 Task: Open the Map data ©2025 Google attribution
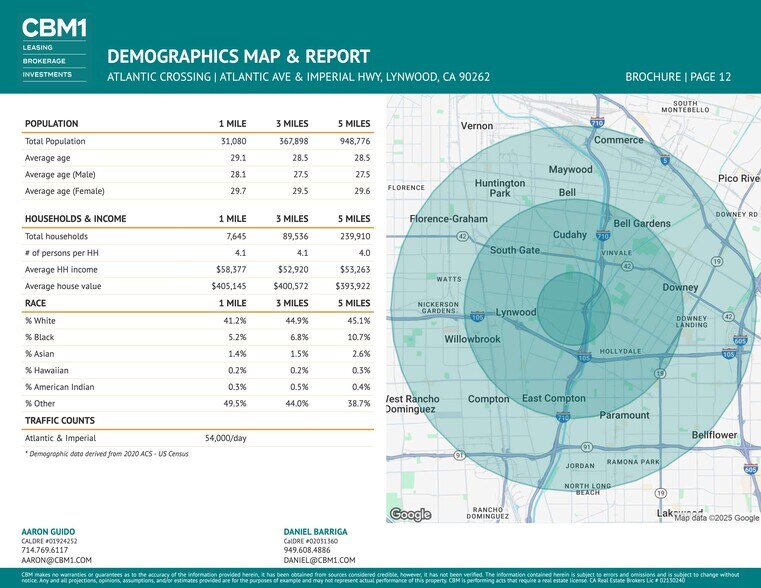[x=716, y=517]
